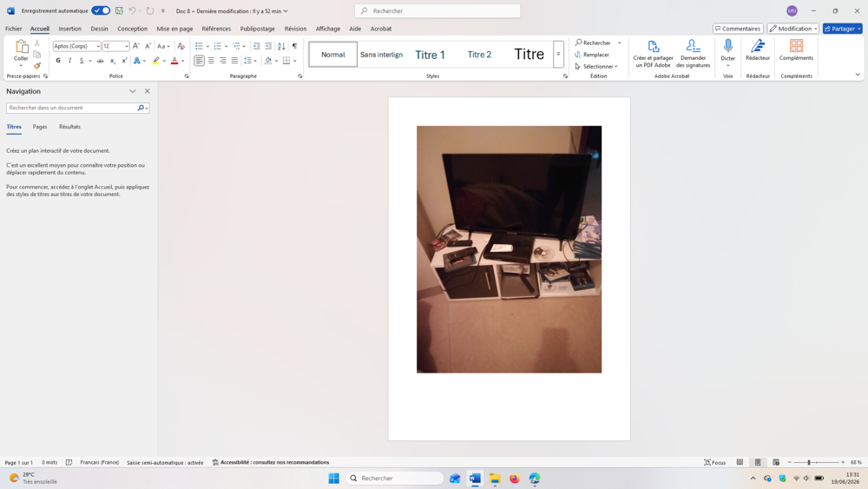Undo the last action

(132, 10)
